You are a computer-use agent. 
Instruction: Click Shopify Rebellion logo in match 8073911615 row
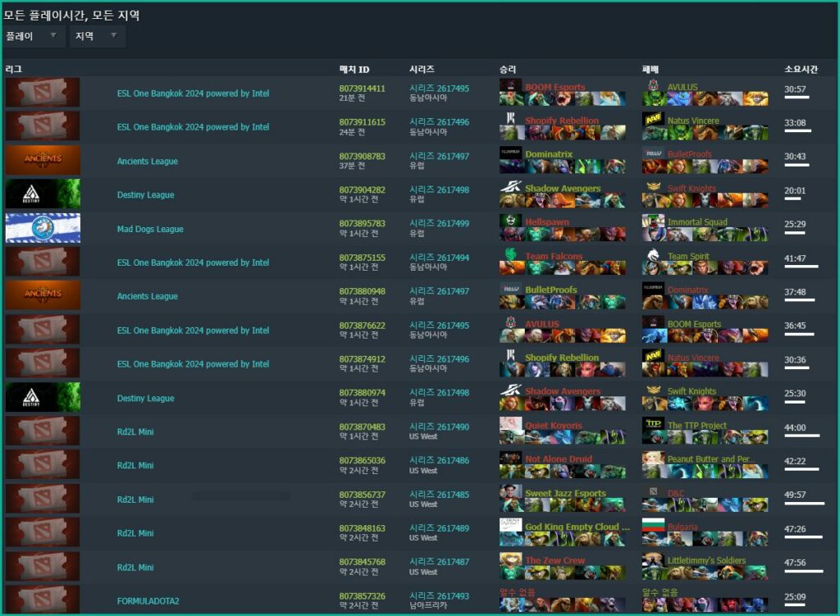(510, 118)
